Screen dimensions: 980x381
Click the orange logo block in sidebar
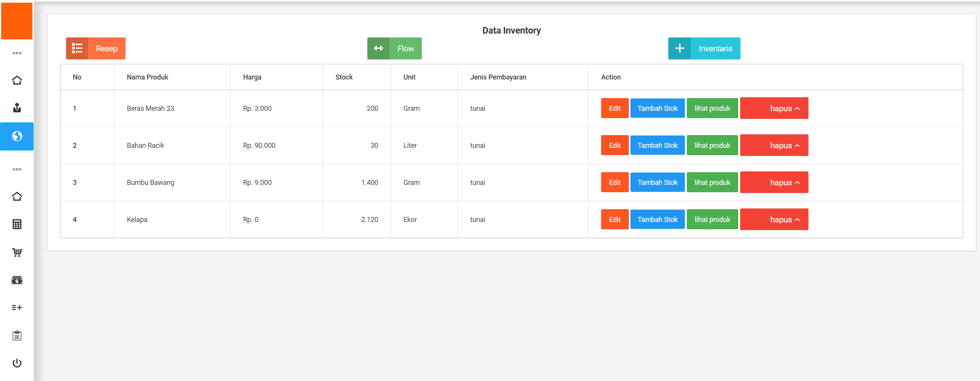(x=17, y=21)
